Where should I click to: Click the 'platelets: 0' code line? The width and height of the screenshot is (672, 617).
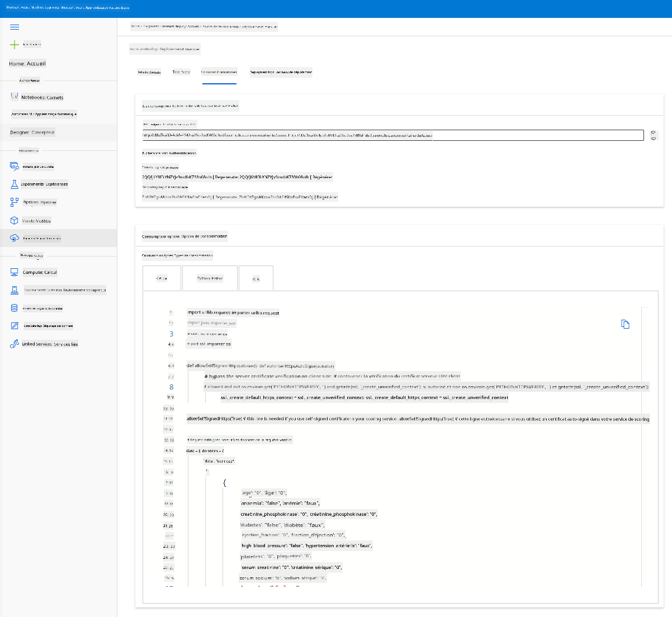pos(276,556)
